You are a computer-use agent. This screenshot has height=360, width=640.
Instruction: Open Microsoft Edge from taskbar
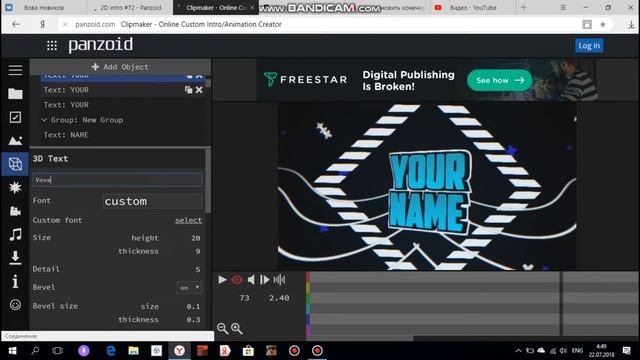click(110, 351)
